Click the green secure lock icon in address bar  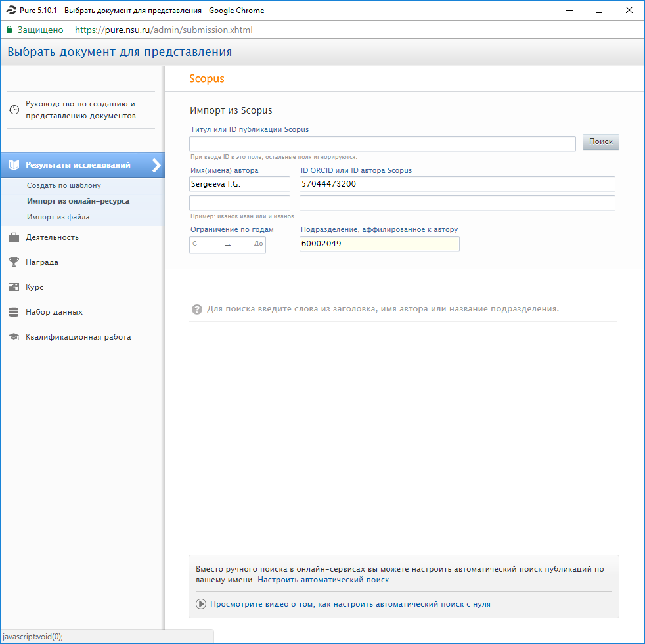pos(9,30)
